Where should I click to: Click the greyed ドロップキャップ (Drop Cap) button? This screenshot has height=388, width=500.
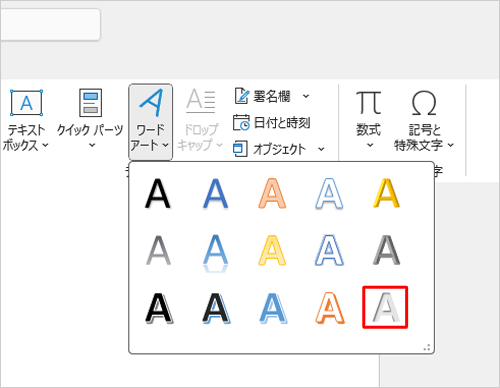point(200,120)
